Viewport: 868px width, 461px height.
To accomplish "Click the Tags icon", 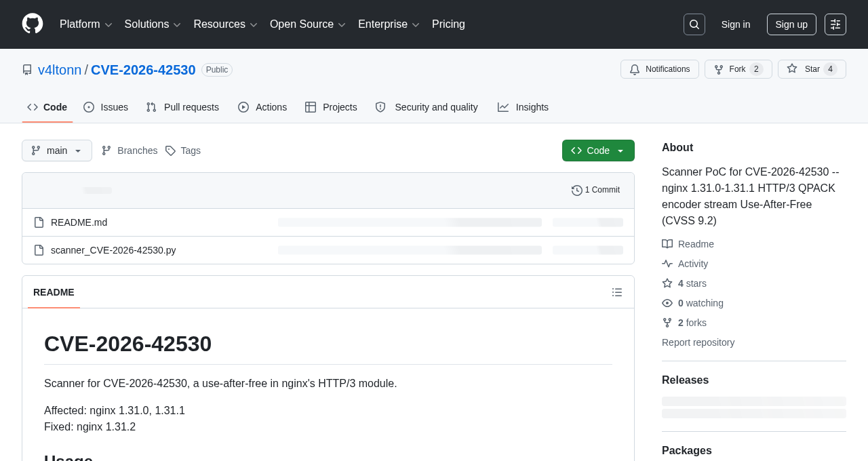I will tap(170, 151).
